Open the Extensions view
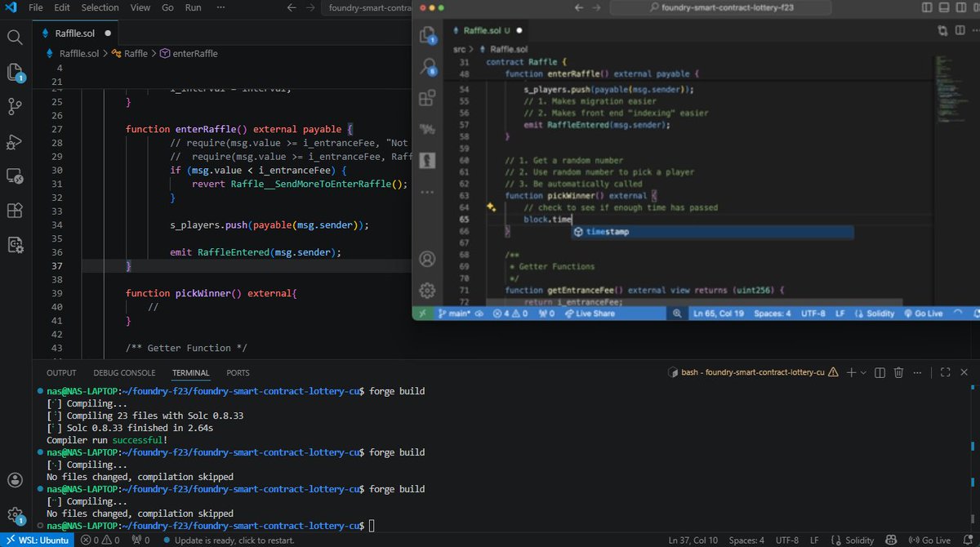The image size is (980, 547). click(x=13, y=211)
